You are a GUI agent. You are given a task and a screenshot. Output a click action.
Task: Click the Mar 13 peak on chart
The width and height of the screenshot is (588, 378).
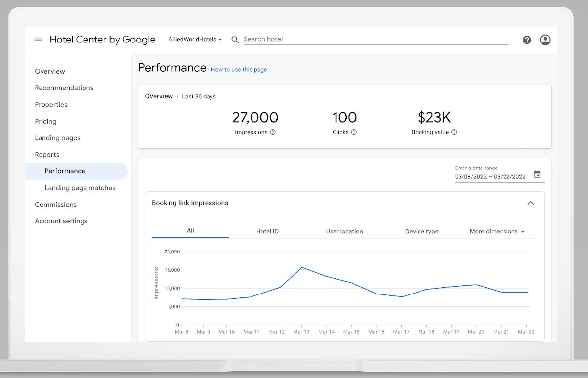pos(301,267)
